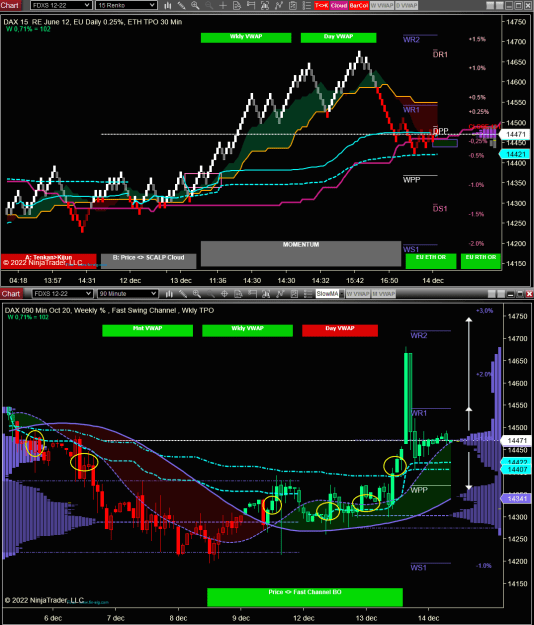Click zoom-in magnifier in bottom chart toolbar
This screenshot has height=625, width=534.
point(197,294)
